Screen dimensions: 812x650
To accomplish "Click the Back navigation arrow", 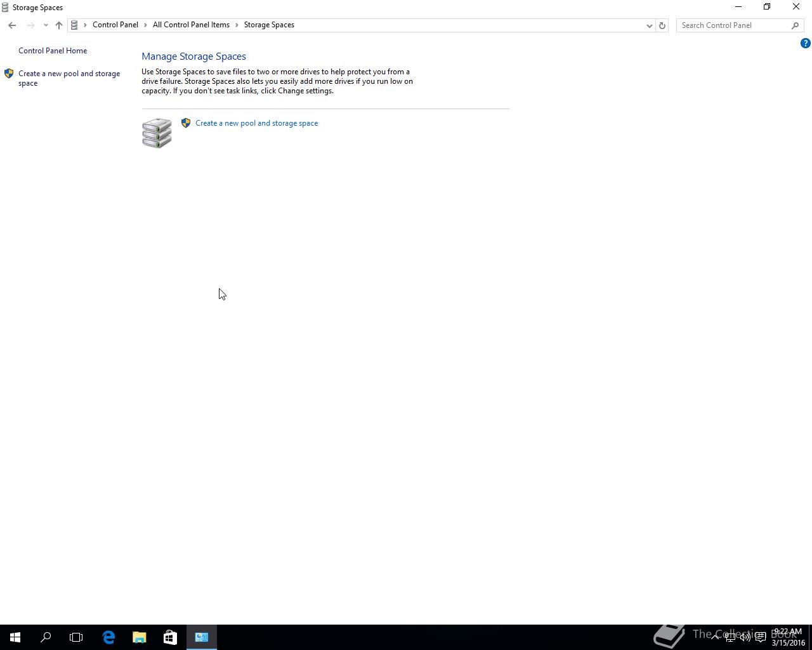I will 12,25.
